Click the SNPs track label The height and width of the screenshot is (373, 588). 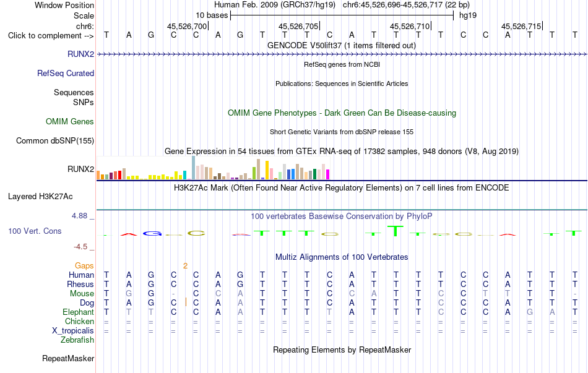point(84,102)
